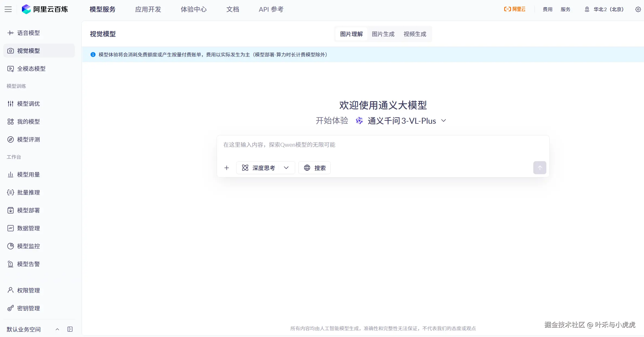Open 模型监控 monitoring page
644x337 pixels.
28,246
